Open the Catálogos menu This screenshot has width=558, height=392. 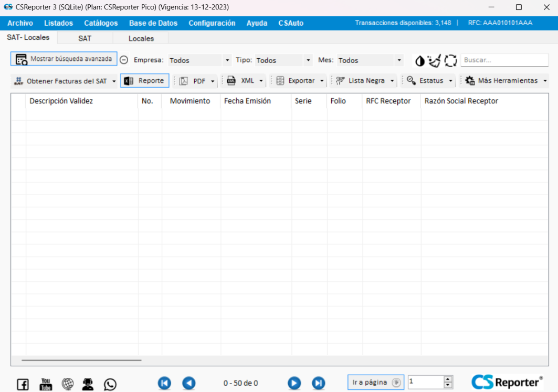pyautogui.click(x=101, y=23)
